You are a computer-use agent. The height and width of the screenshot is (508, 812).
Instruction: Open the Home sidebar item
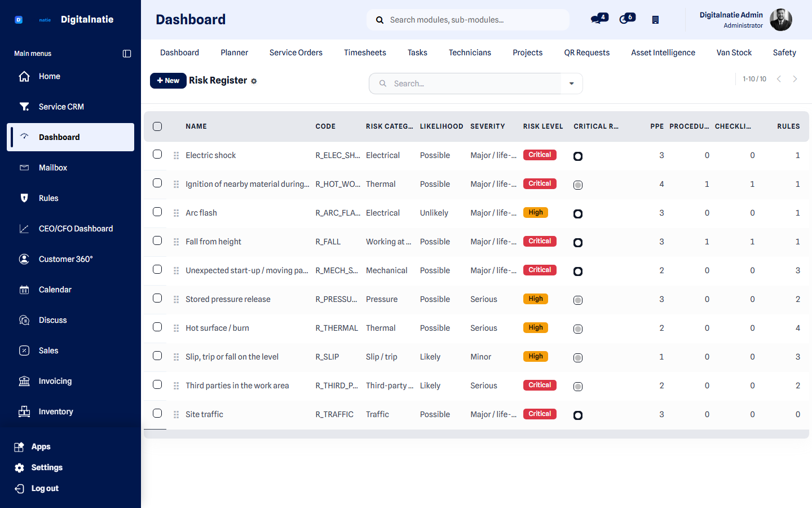(x=70, y=76)
